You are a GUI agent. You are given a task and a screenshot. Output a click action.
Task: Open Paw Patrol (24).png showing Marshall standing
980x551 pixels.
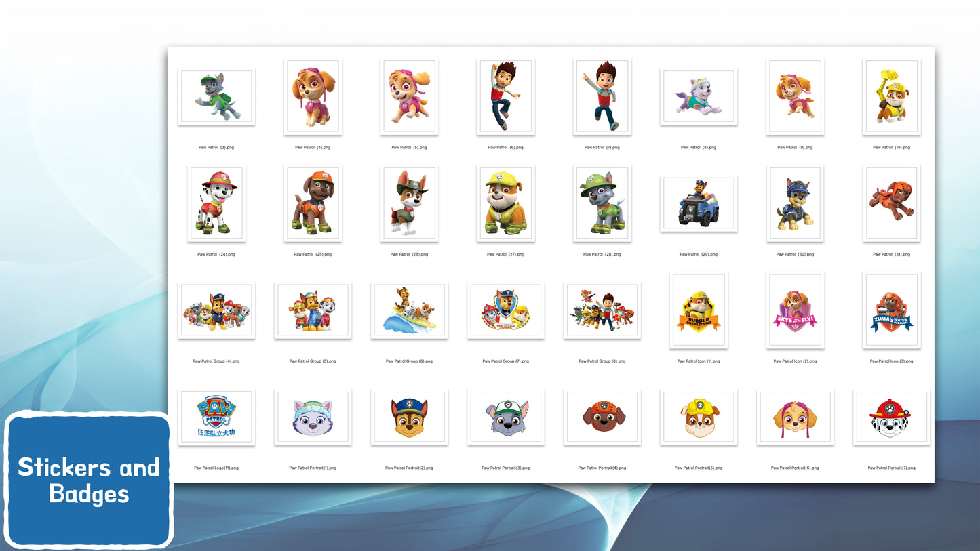[x=216, y=203]
